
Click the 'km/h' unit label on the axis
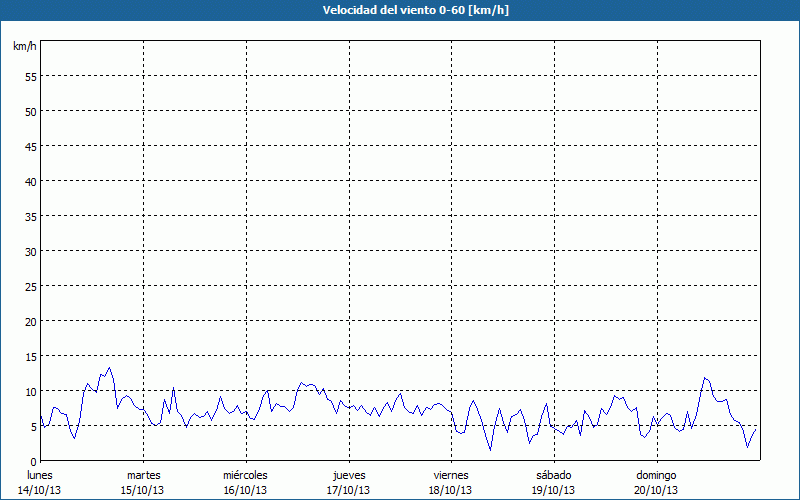25,46
